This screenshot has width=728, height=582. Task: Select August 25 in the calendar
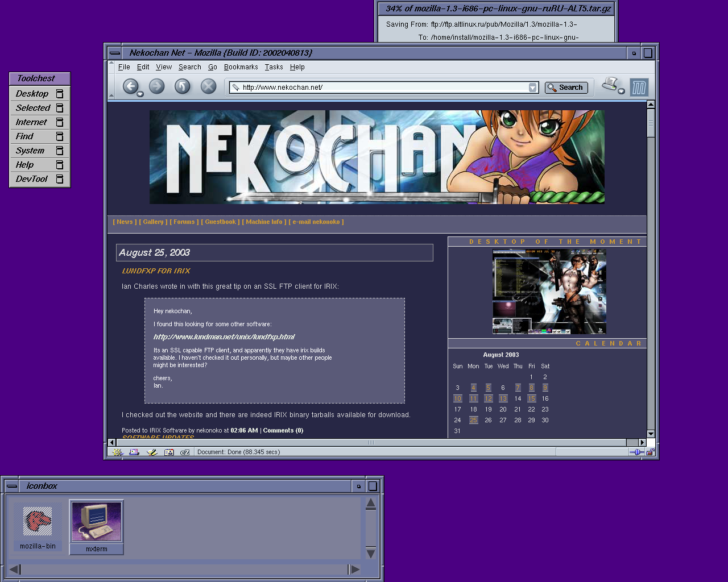(x=473, y=421)
